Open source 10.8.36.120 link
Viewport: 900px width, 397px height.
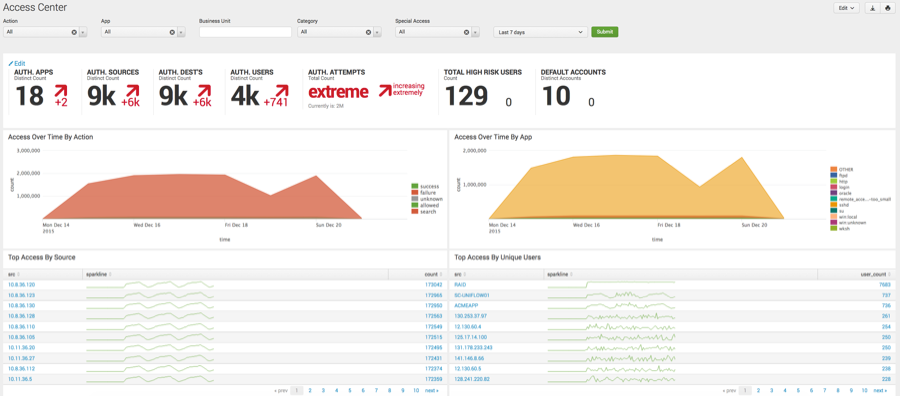(x=22, y=285)
